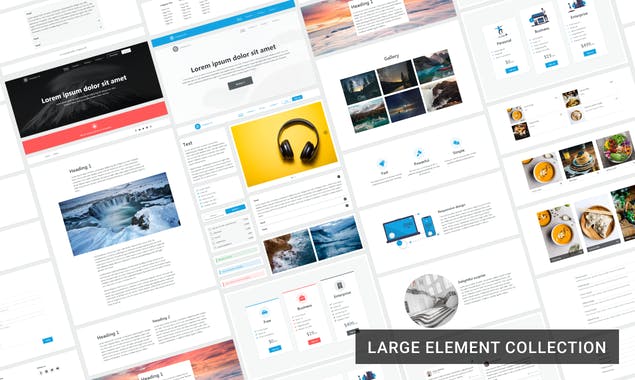Viewport: 635px width, 380px height.
Task: Open the turquoise lake gallery image
Action: [434, 67]
